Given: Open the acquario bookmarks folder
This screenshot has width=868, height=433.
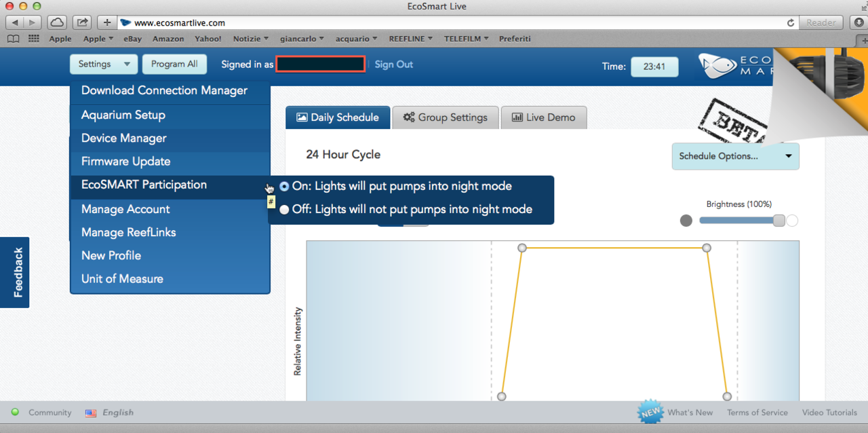Looking at the screenshot, I should click(357, 39).
